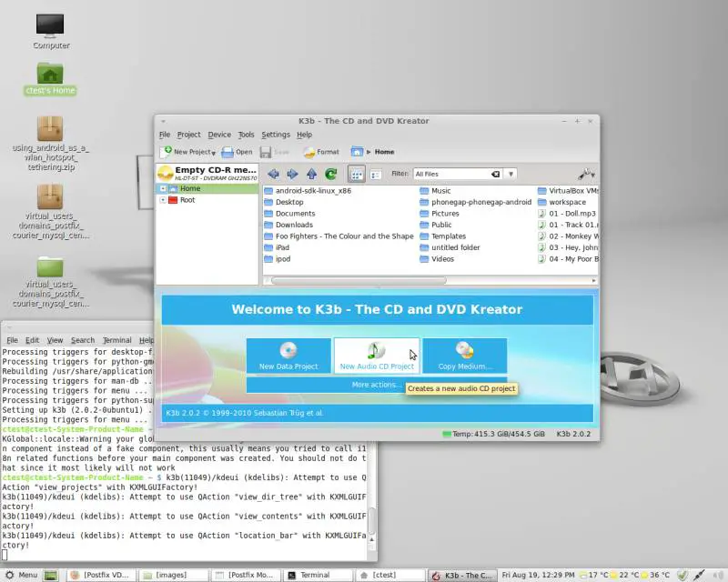The image size is (728, 582).
Task: Select the Public folder
Action: pos(436,226)
